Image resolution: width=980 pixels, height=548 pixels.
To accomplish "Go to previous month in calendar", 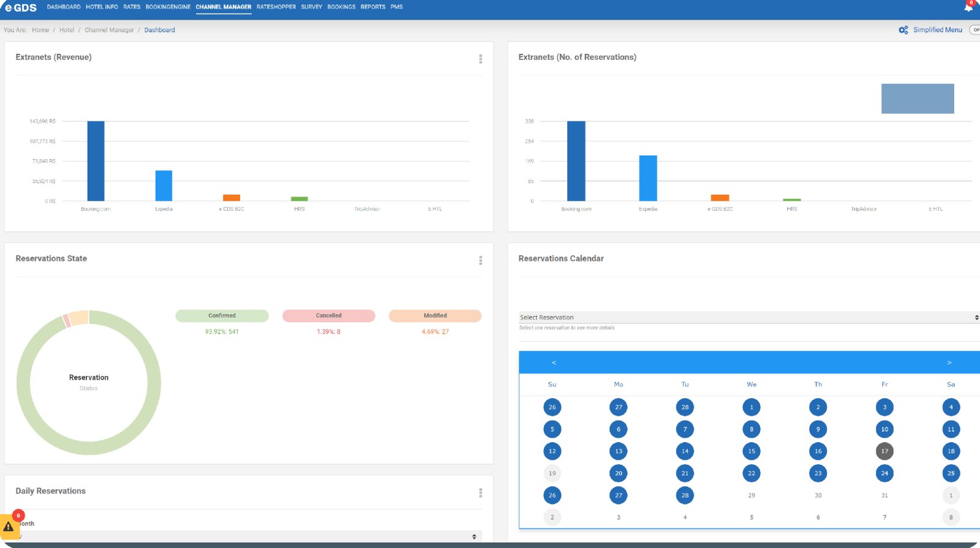I will (x=554, y=362).
